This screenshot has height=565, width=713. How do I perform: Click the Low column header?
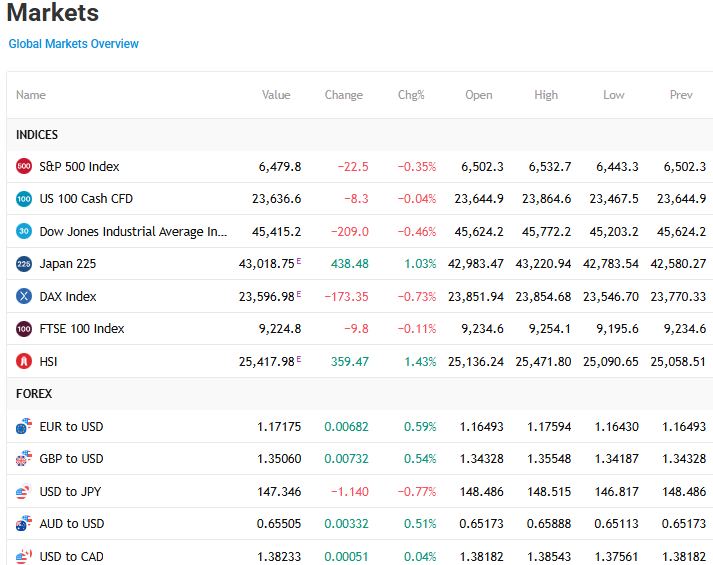(614, 95)
